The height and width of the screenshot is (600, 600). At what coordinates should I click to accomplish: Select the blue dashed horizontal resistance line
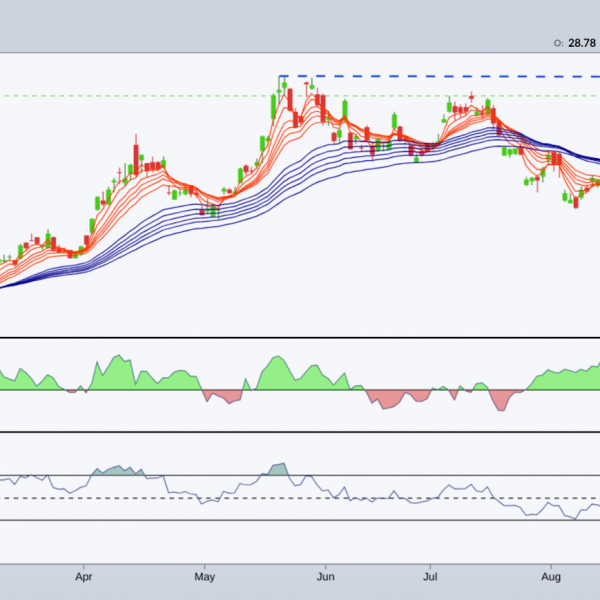pos(440,76)
